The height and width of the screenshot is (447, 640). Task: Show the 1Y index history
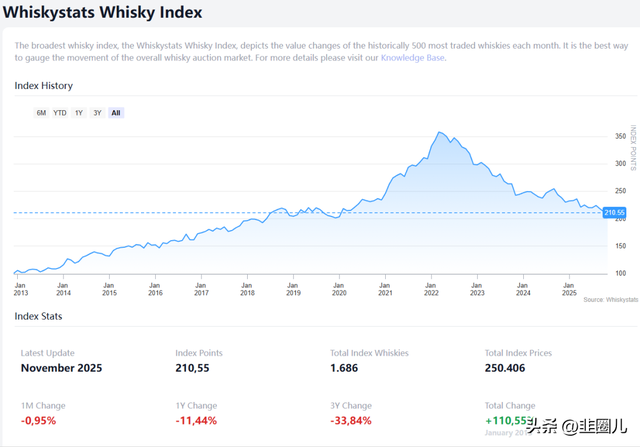tap(79, 113)
